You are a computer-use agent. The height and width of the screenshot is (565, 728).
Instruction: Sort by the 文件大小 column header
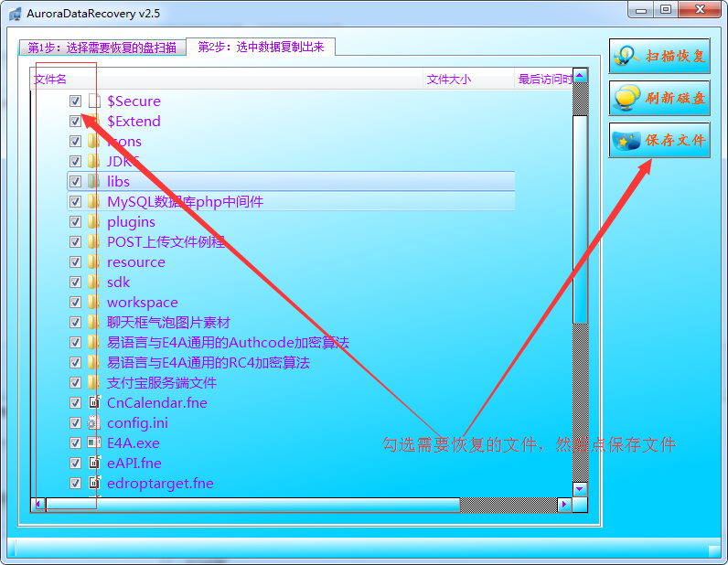point(448,80)
